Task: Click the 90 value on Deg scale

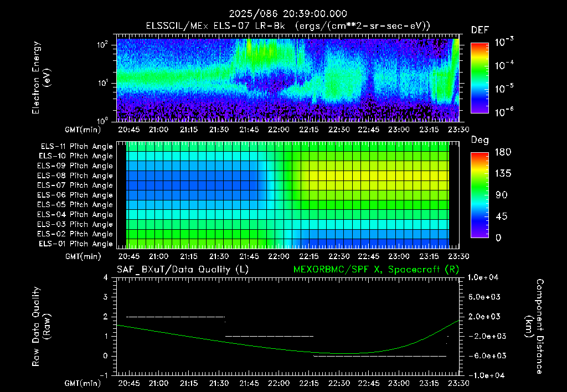Action: pos(502,195)
